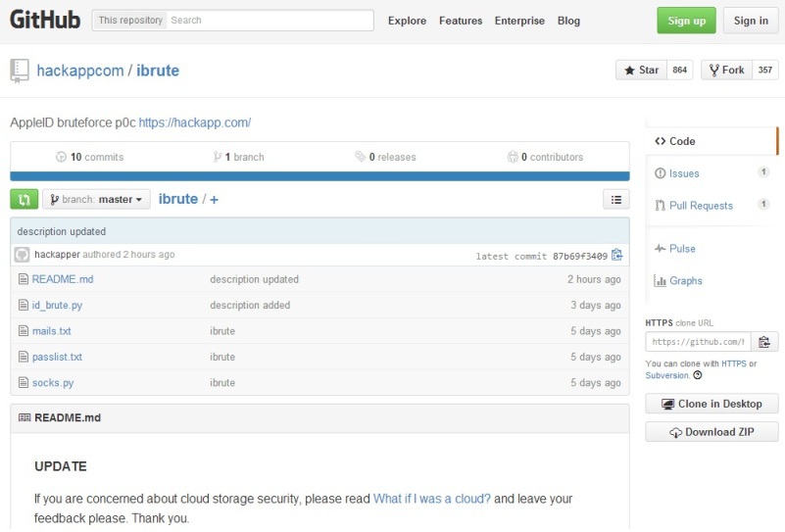Image resolution: width=785 pixels, height=532 pixels.
Task: Open the ibrute repository title link
Action: 158,71
